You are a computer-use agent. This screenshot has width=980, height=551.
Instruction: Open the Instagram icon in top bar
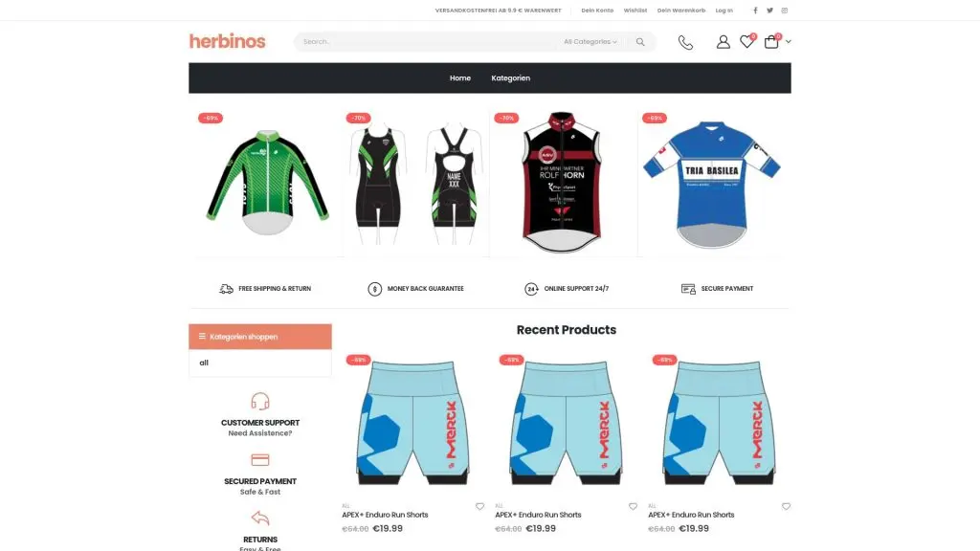coord(785,10)
